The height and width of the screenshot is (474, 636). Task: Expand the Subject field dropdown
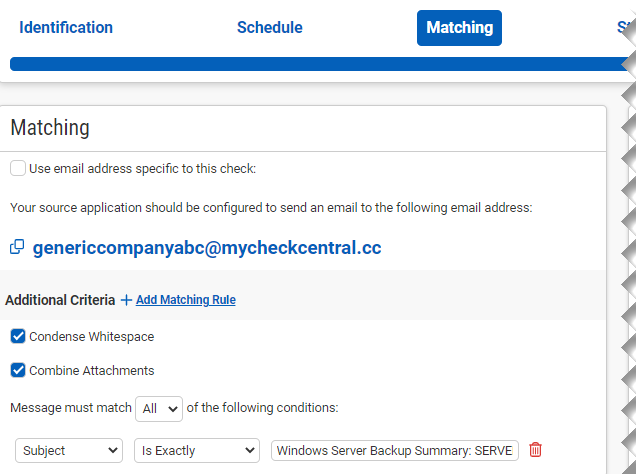click(x=69, y=450)
